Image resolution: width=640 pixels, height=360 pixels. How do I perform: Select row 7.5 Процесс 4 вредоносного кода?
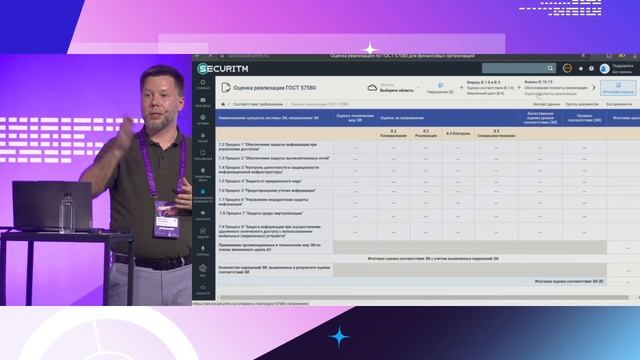pos(427,181)
